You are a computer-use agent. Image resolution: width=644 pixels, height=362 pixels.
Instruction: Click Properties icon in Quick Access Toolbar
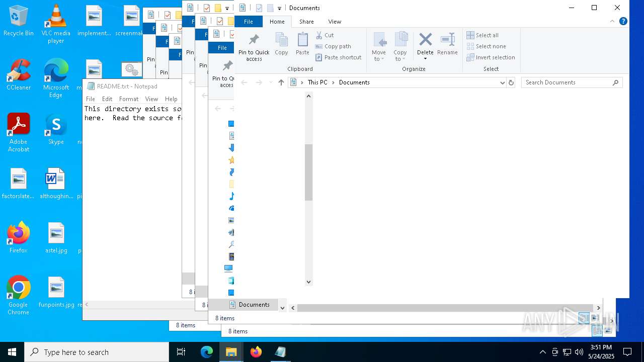[259, 8]
